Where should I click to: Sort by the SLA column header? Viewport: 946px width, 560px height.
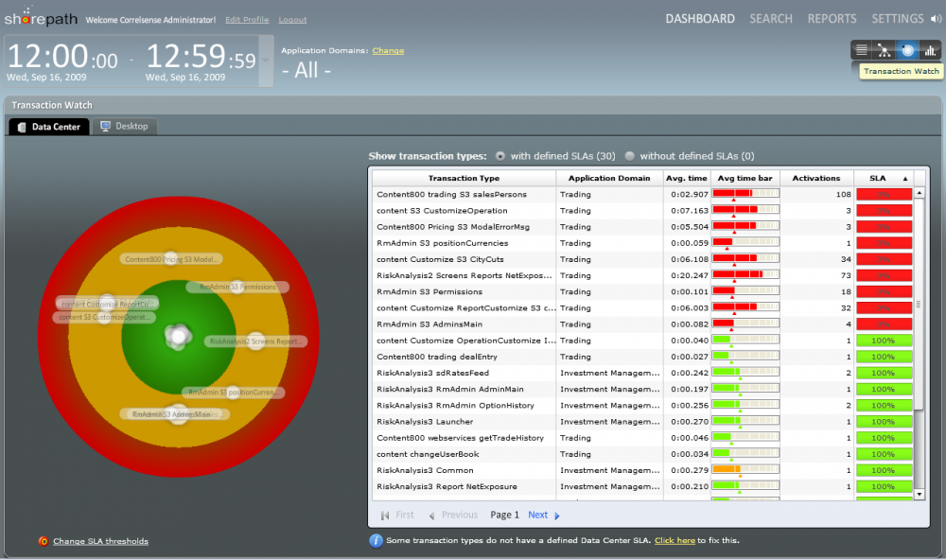[x=884, y=178]
